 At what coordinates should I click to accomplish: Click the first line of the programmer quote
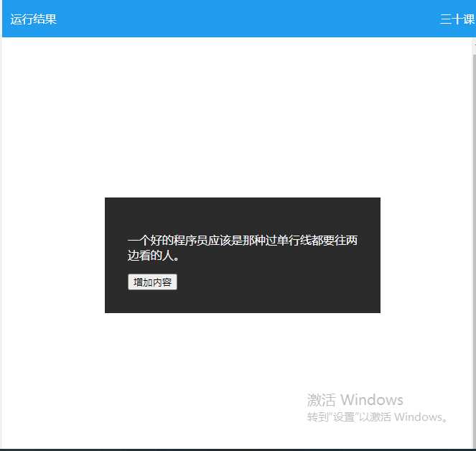[x=242, y=241]
